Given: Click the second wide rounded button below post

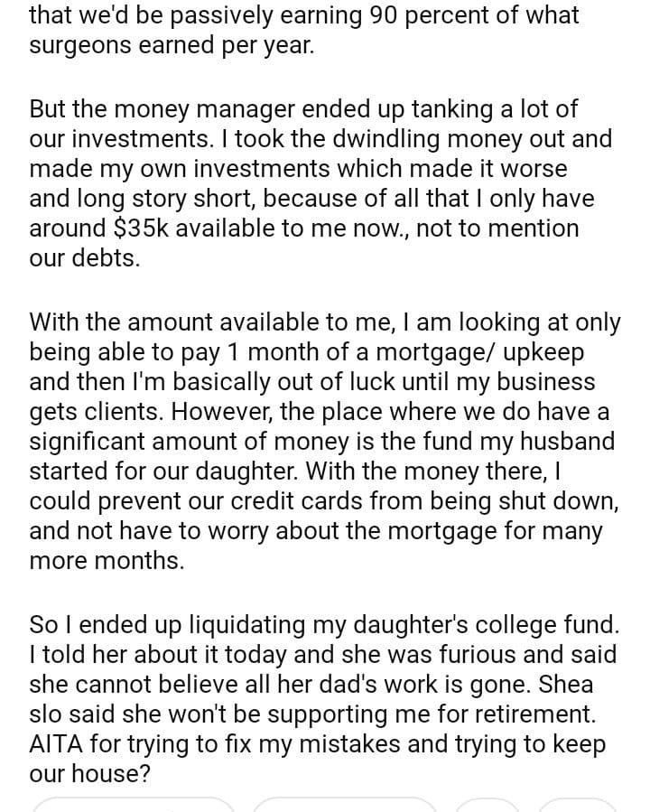Looking at the screenshot, I should 344,804.
